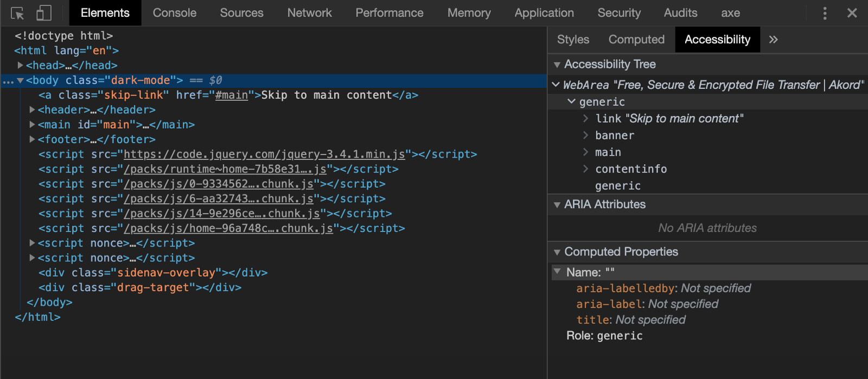868x379 pixels.
Task: Select the sidenav-overlay div element
Action: pyautogui.click(x=153, y=273)
